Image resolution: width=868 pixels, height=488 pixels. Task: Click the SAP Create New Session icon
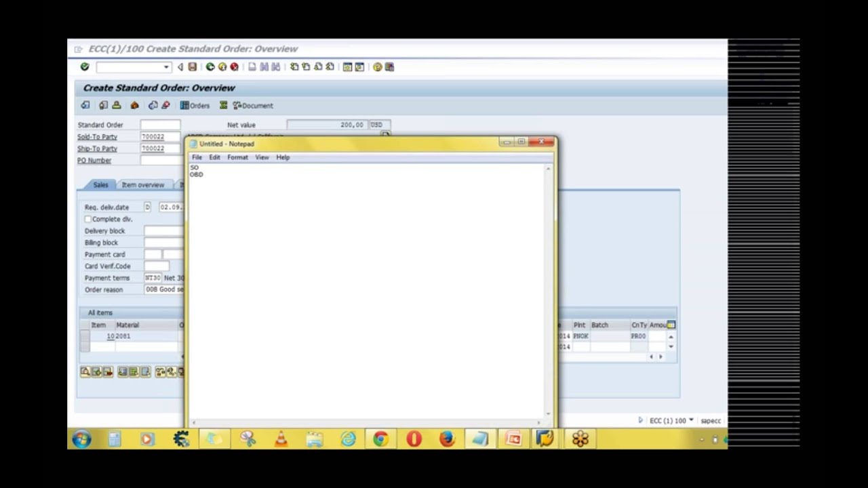click(348, 67)
